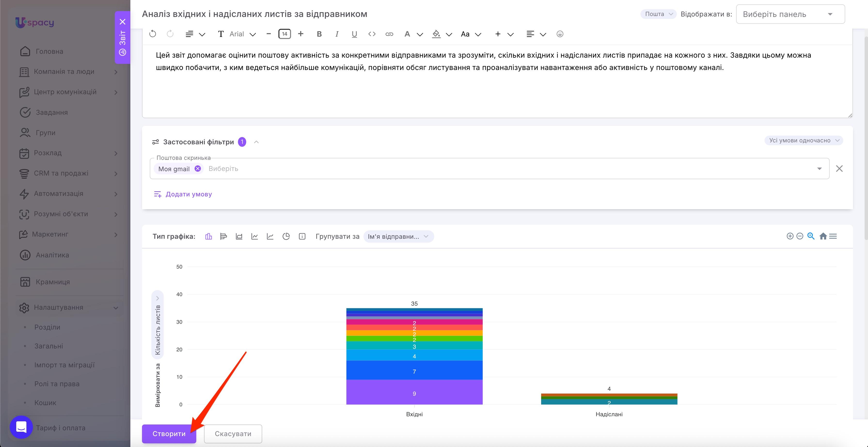Viewport: 868px width, 447px height.
Task: Open the chart hamburger menu
Action: click(x=833, y=236)
